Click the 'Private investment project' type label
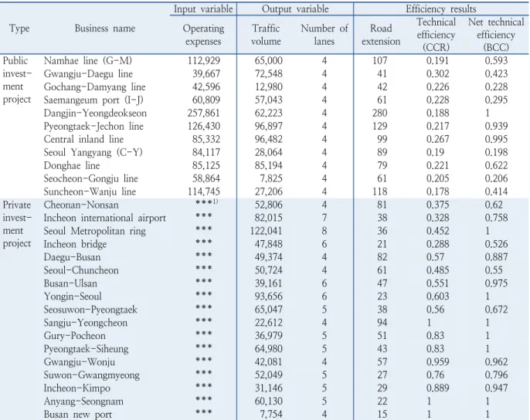 [x=17, y=225]
